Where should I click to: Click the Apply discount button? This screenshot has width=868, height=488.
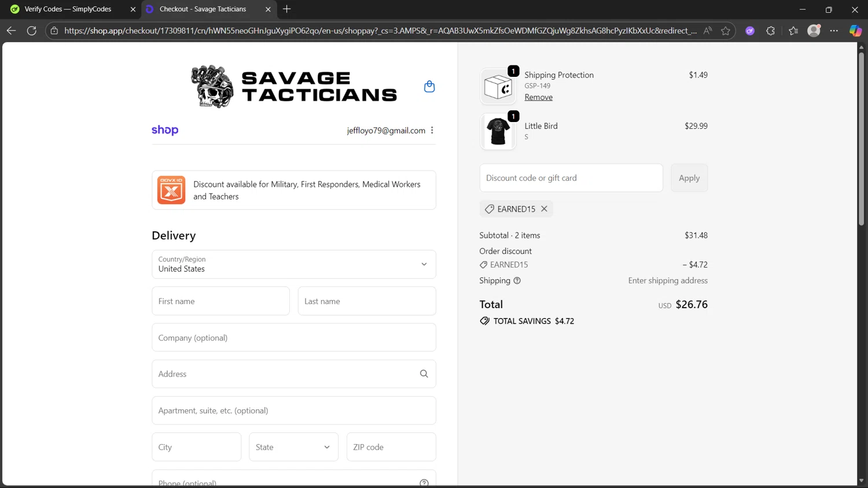[689, 178]
